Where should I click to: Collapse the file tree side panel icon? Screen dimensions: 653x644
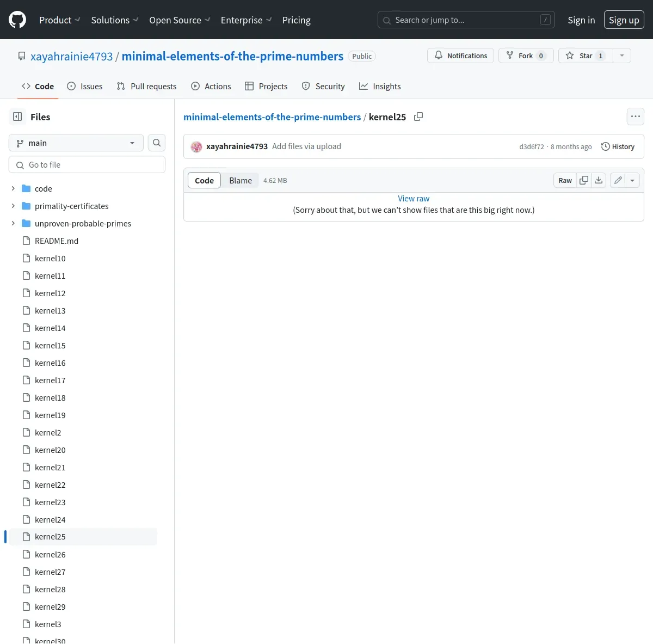pos(17,116)
